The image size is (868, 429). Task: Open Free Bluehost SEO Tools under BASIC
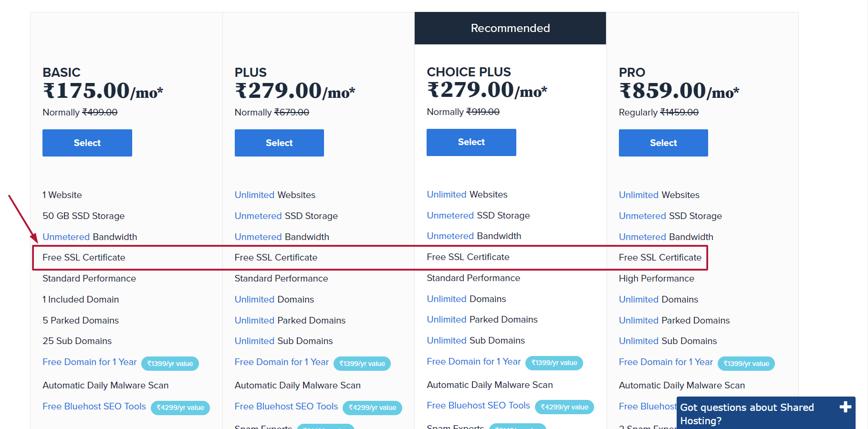click(94, 406)
